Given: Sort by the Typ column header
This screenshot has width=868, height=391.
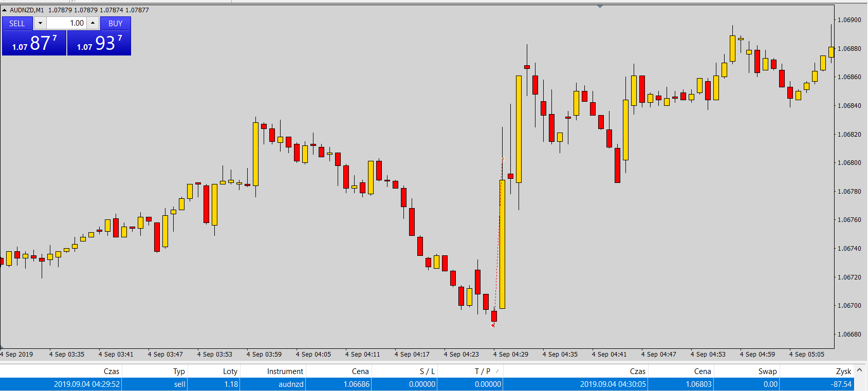Looking at the screenshot, I should pos(155,371).
